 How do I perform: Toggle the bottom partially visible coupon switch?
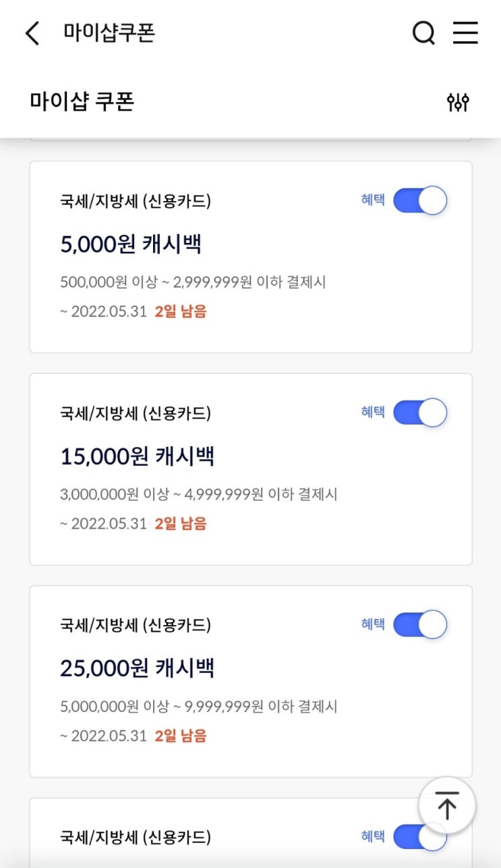click(420, 837)
